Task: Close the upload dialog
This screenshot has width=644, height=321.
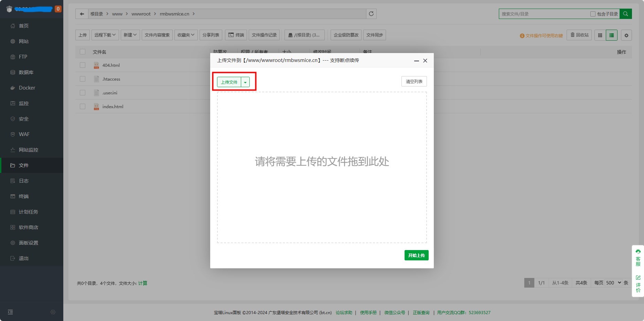Action: pos(425,61)
